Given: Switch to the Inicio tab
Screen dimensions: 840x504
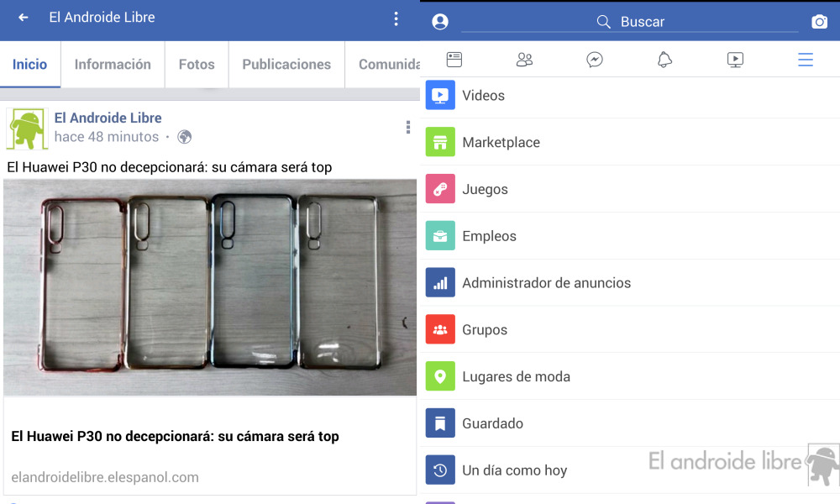Looking at the screenshot, I should point(30,65).
